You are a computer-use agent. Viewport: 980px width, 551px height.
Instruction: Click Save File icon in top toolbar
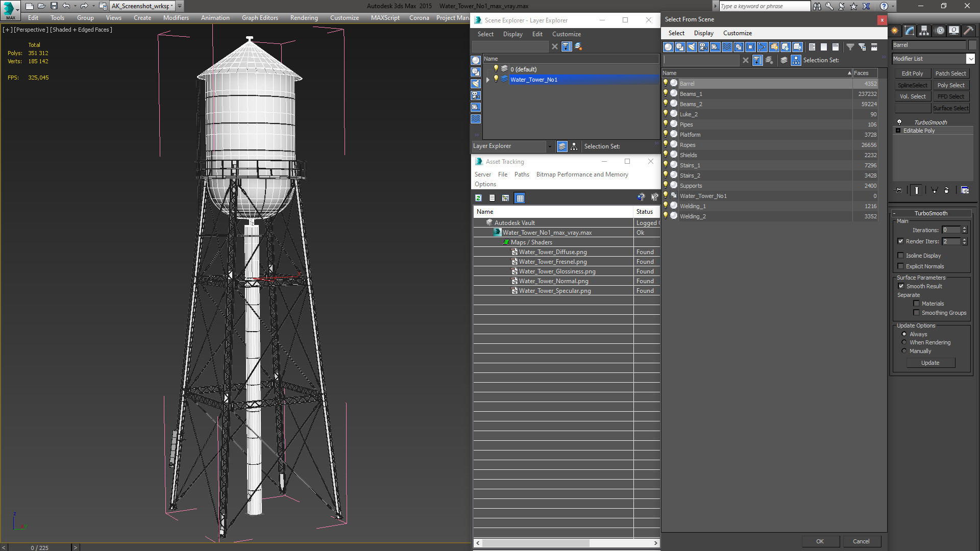[54, 6]
